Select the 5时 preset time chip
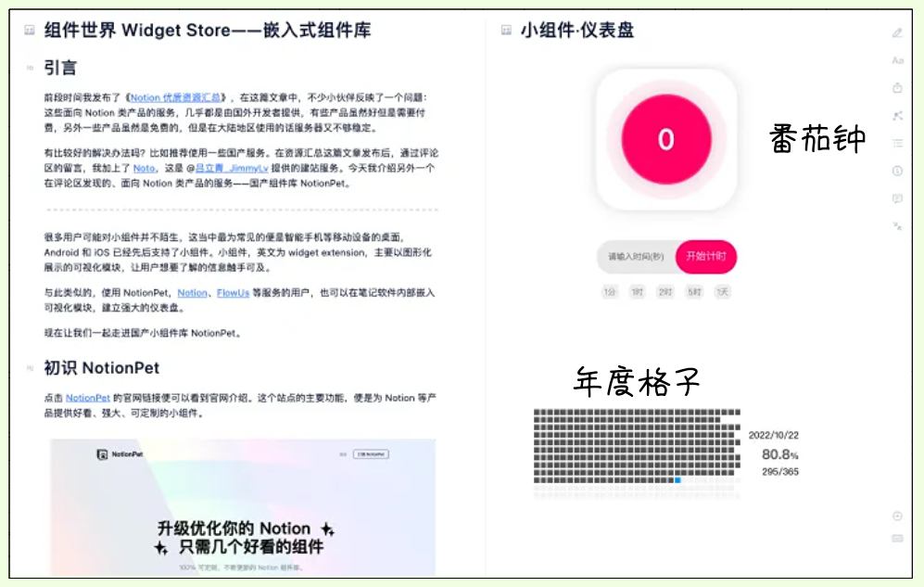This screenshot has height=587, width=924. (694, 292)
